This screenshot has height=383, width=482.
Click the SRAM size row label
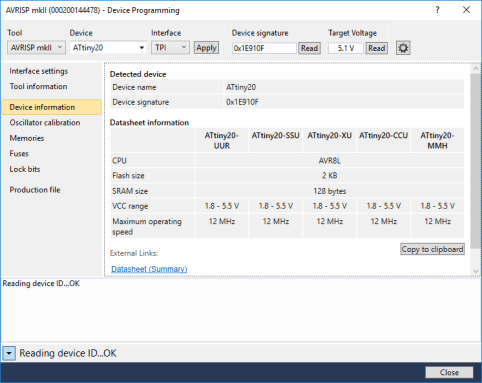pos(130,191)
